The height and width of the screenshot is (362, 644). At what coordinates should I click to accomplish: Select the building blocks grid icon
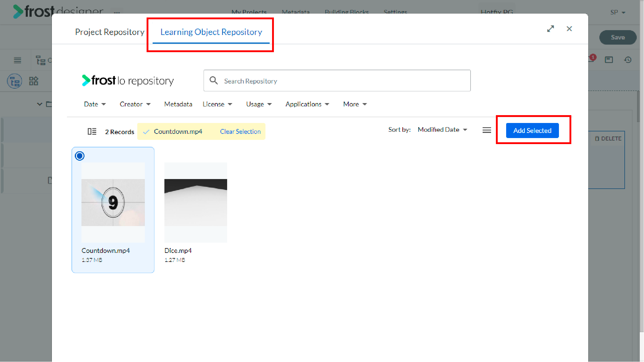[33, 81]
